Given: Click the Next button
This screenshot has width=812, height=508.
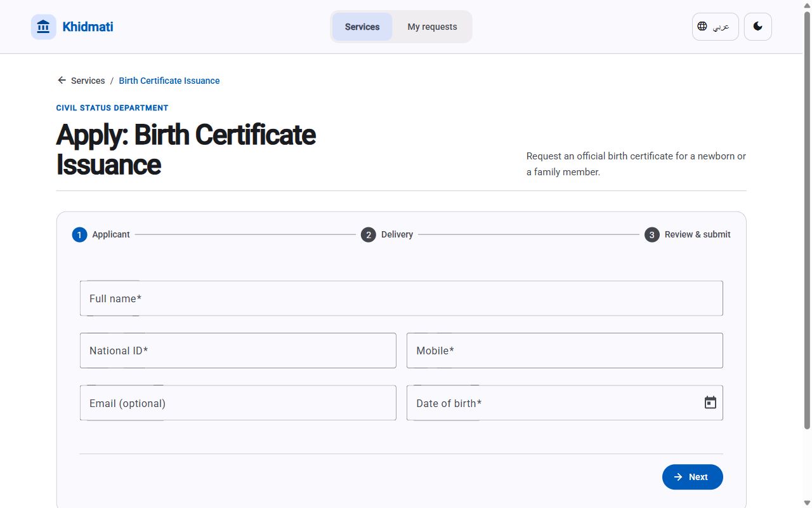Looking at the screenshot, I should 692,477.
